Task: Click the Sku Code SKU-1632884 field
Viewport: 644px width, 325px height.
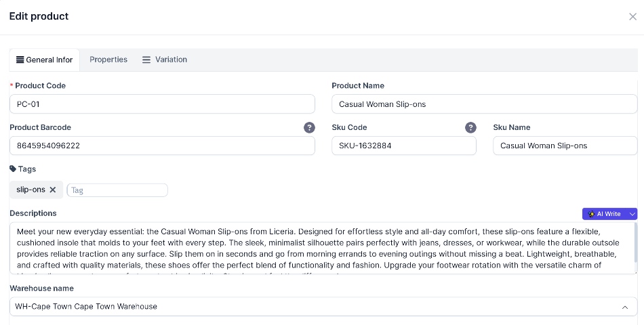Action: (x=404, y=146)
